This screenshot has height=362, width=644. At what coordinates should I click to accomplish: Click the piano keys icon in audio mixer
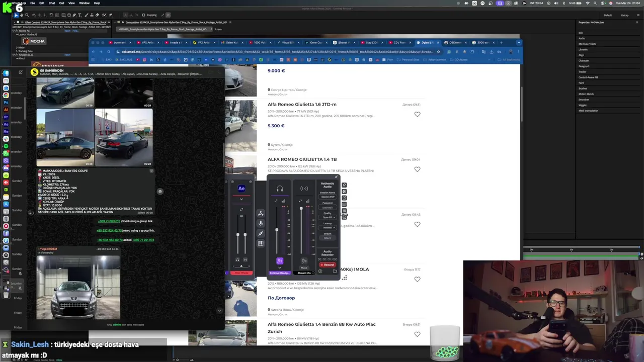[261, 243]
